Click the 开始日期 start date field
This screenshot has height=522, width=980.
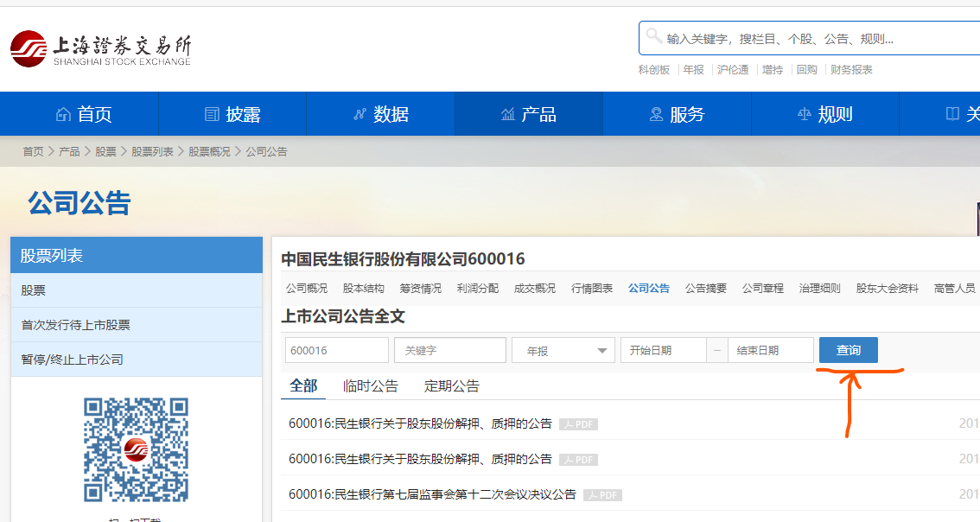[663, 350]
